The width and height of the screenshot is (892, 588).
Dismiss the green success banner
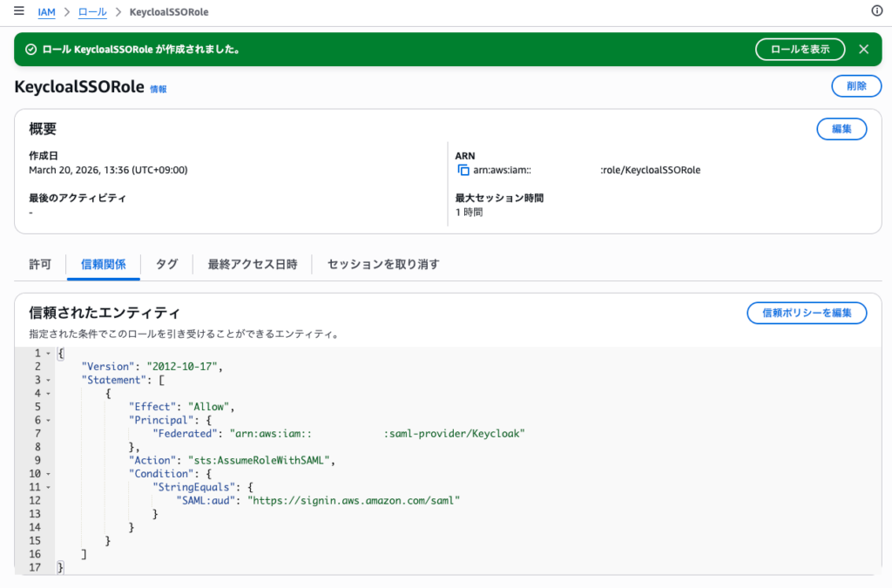[x=863, y=50]
